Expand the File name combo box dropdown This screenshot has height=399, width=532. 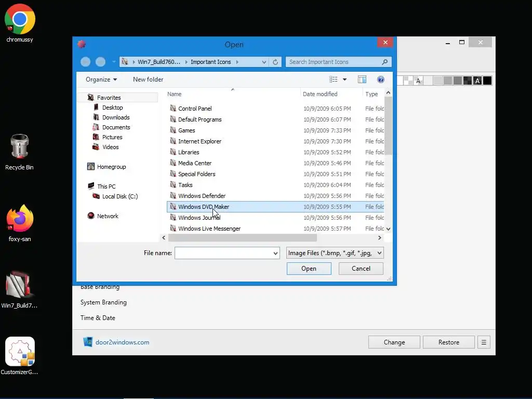click(x=275, y=253)
